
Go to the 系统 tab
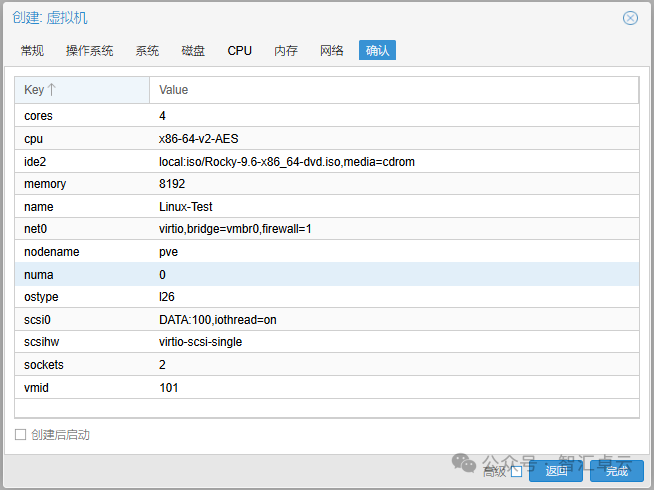click(x=147, y=51)
